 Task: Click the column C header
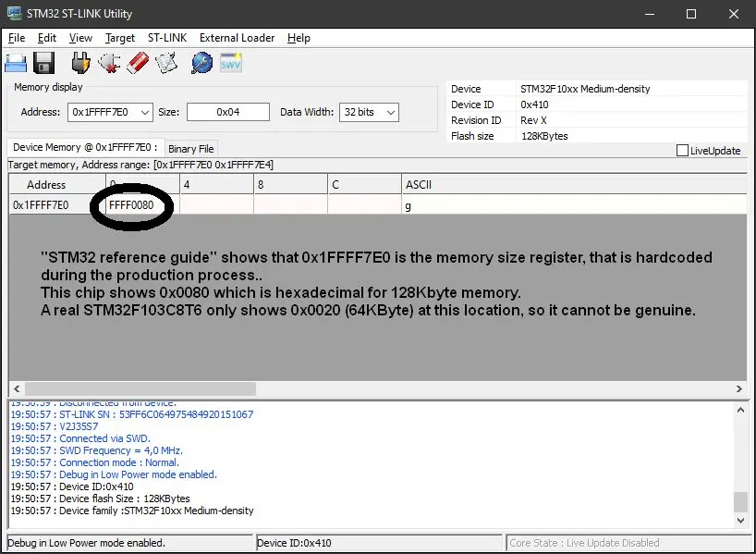(364, 185)
